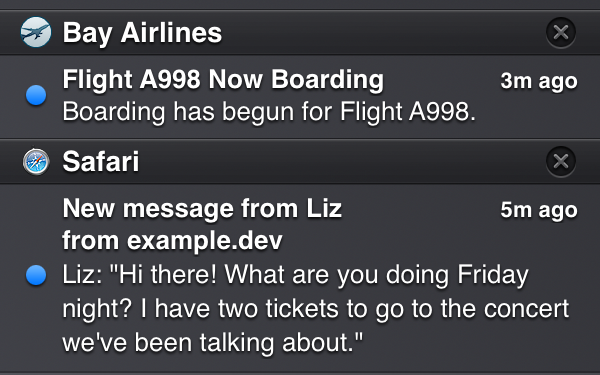Viewport: 600px width, 375px height.
Task: Click the blue unread dot beside Liz's message
Action: [x=36, y=275]
